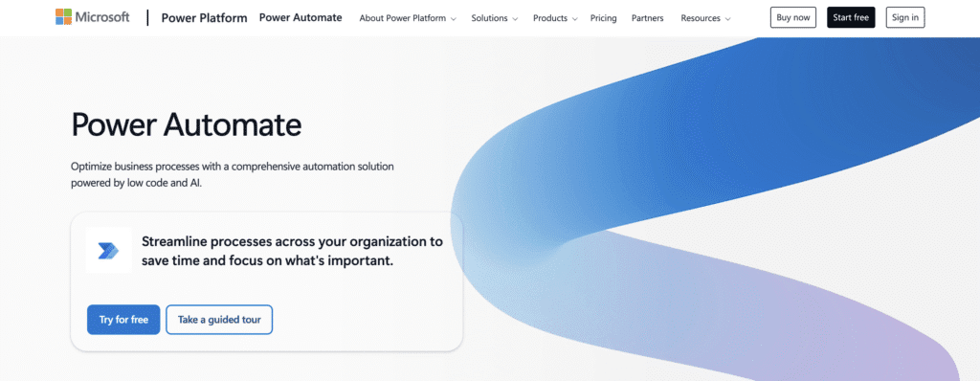980x381 pixels.
Task: Open the Pricing page
Action: point(603,18)
